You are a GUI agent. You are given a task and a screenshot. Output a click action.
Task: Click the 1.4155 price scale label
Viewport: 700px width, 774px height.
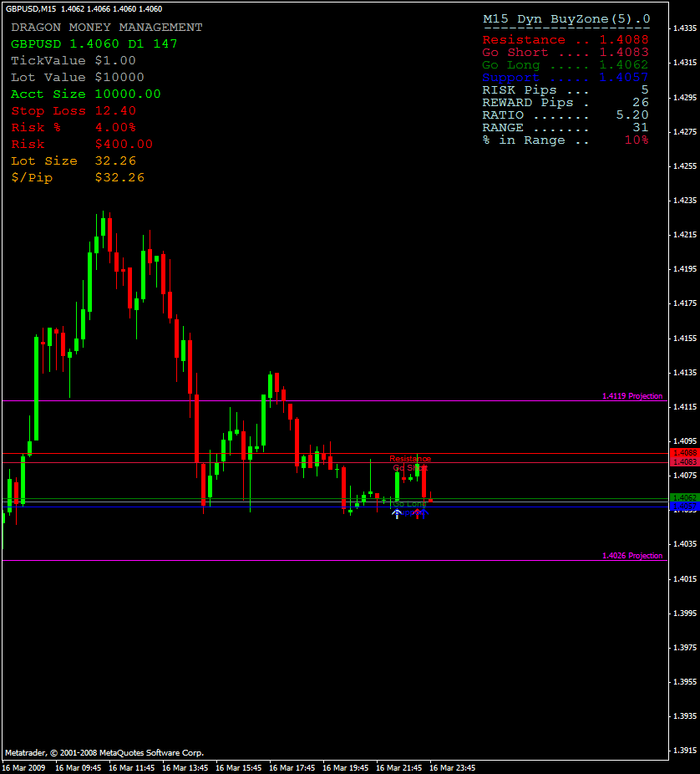click(685, 338)
